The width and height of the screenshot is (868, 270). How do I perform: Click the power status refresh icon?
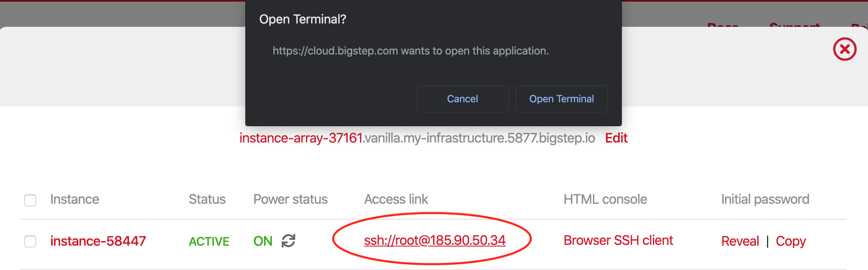(288, 241)
